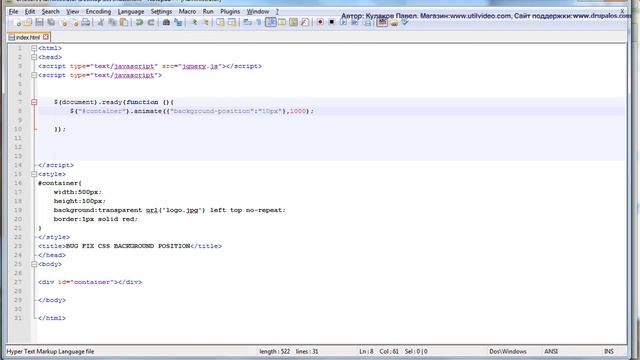Create a new file from the toolbar
640x360 pixels.
(17, 22)
